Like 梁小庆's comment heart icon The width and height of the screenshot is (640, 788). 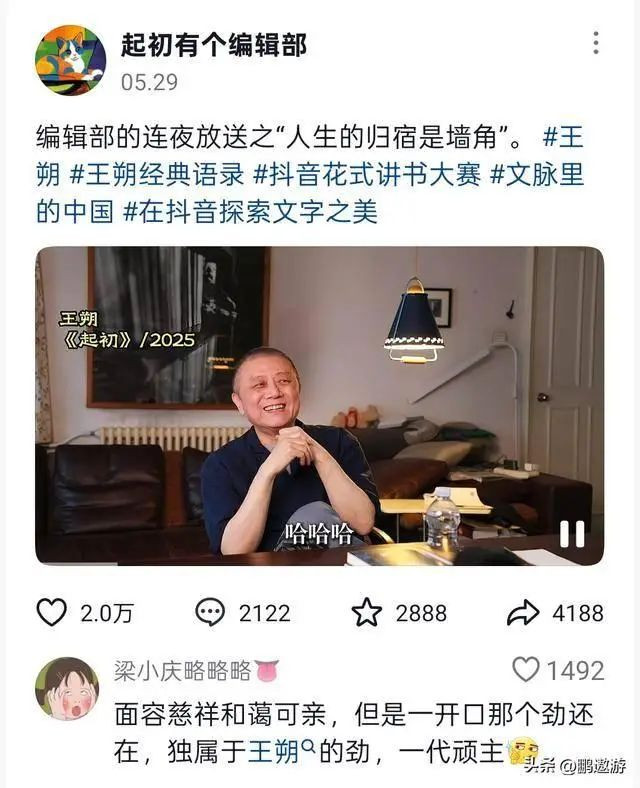[526, 669]
